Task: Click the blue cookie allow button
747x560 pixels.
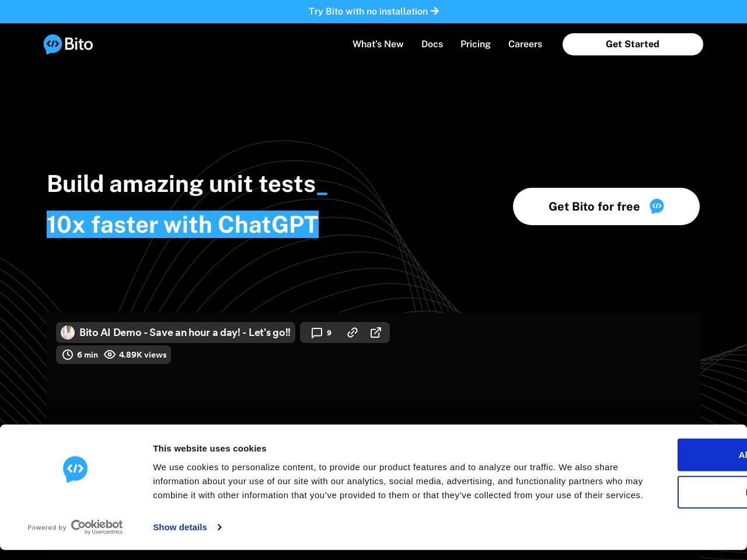Action: [712, 455]
